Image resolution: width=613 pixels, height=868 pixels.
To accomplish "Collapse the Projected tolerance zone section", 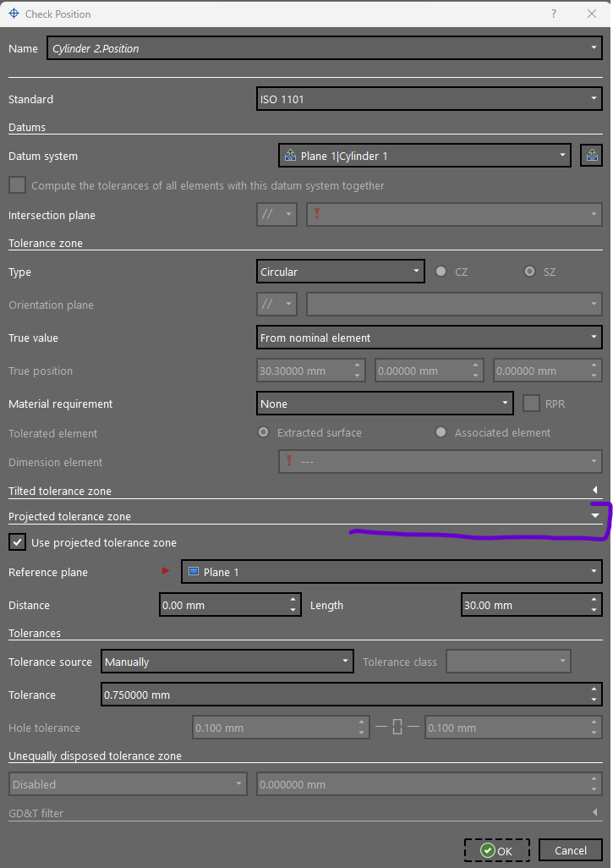I will coord(595,515).
